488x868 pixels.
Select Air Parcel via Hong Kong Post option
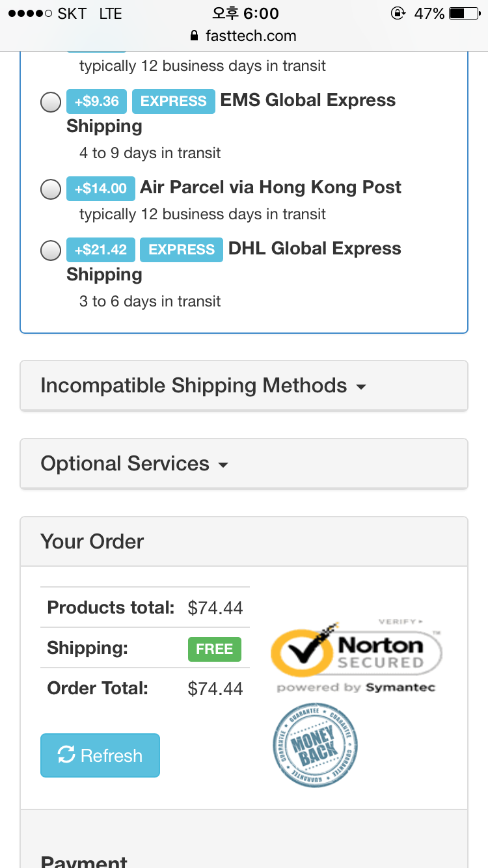pos(51,189)
